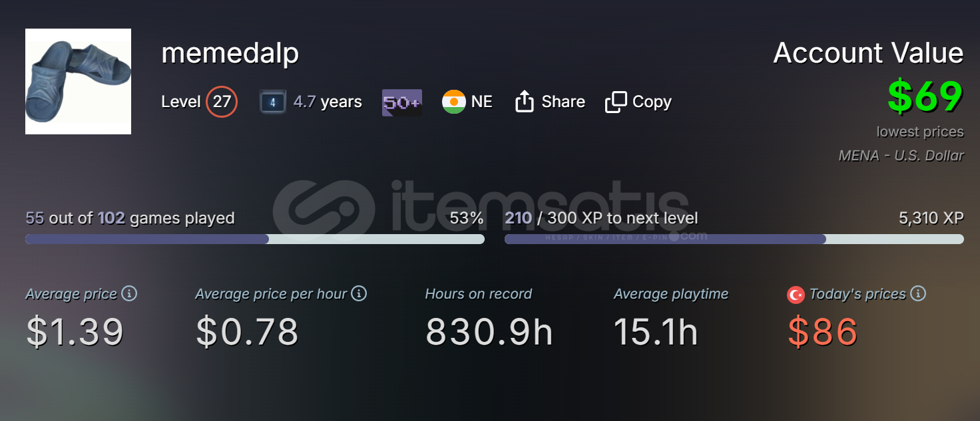
Task: Click the Copy duplicate icon
Action: click(616, 102)
